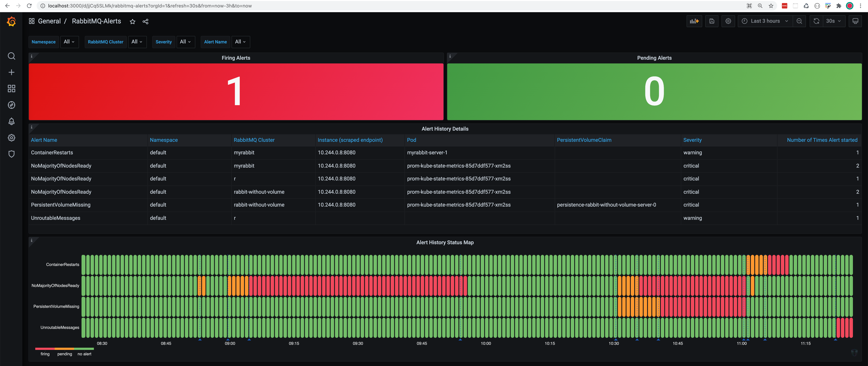Open Server Admin shield icon
Viewport: 868px width, 366px height.
pyautogui.click(x=12, y=154)
